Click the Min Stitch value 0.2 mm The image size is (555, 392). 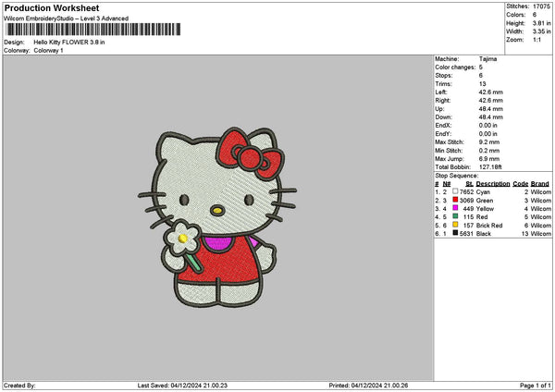(x=488, y=151)
